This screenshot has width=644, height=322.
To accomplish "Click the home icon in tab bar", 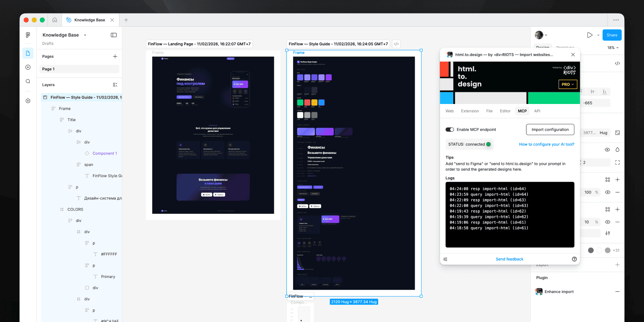I will [x=55, y=20].
